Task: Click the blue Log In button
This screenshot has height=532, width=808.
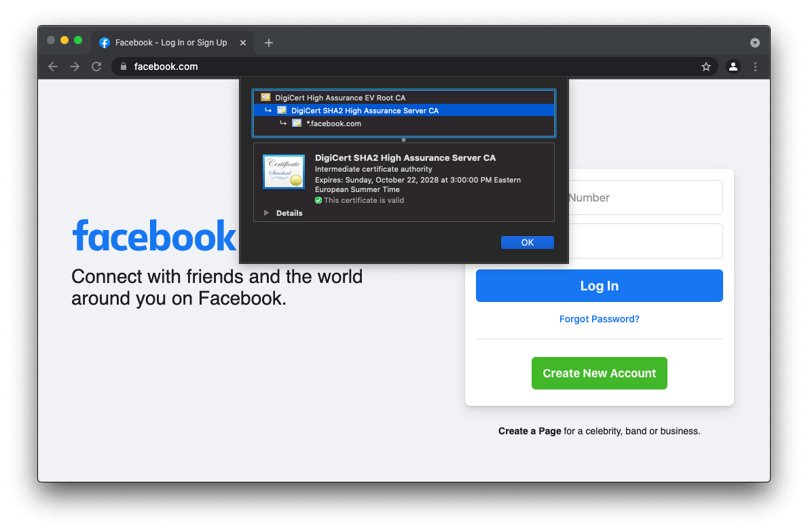Action: pos(599,286)
